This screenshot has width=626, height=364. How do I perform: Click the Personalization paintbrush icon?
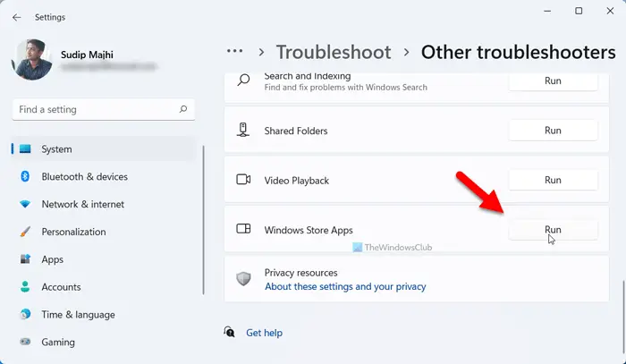[25, 232]
